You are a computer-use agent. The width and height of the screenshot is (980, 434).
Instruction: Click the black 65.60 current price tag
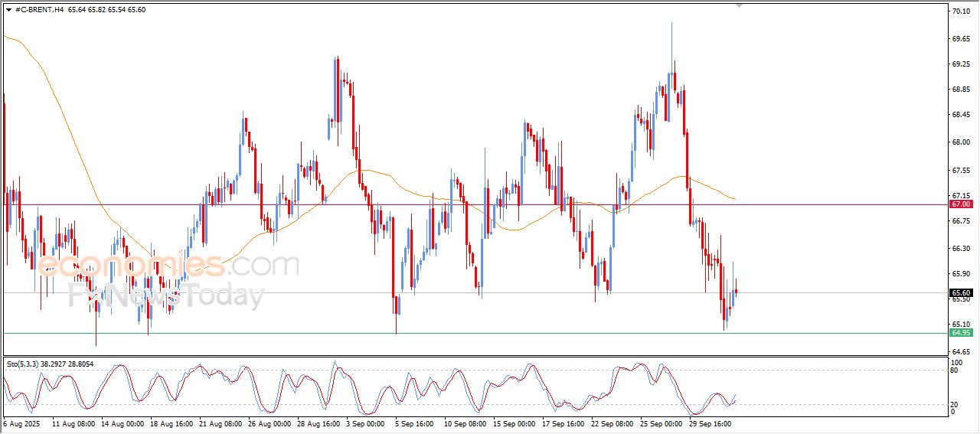tap(960, 292)
